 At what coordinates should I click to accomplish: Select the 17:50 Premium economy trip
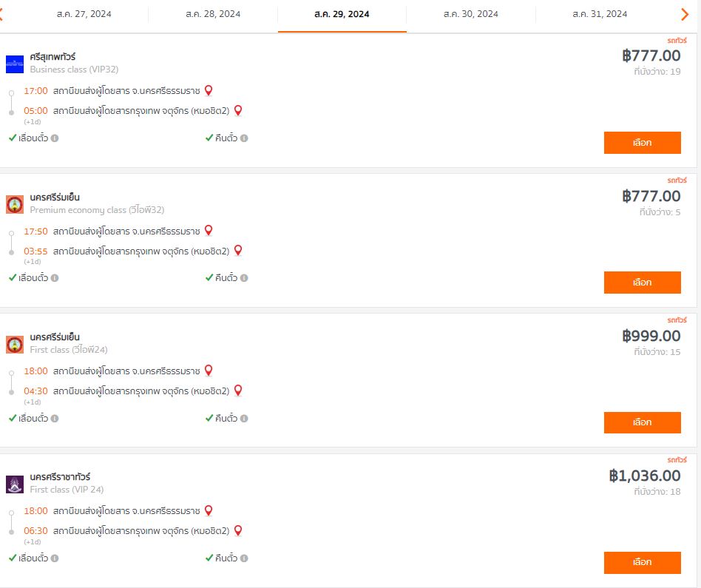pyautogui.click(x=642, y=283)
